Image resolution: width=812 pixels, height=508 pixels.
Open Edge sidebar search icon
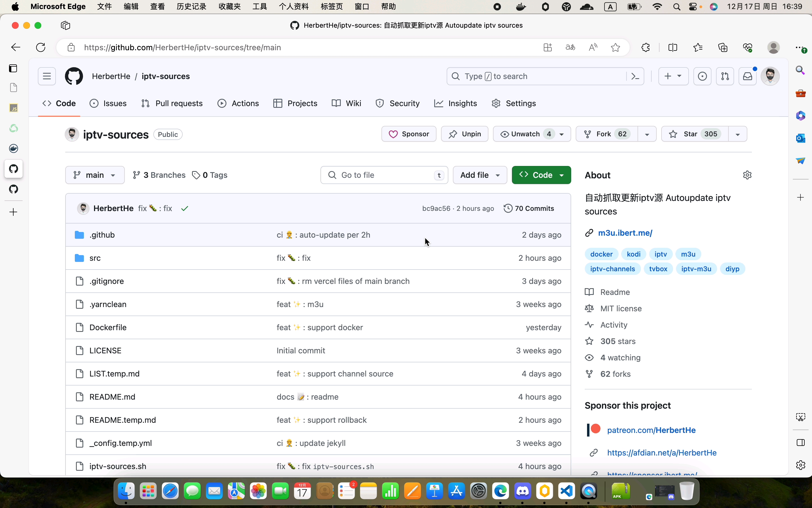coord(801,70)
